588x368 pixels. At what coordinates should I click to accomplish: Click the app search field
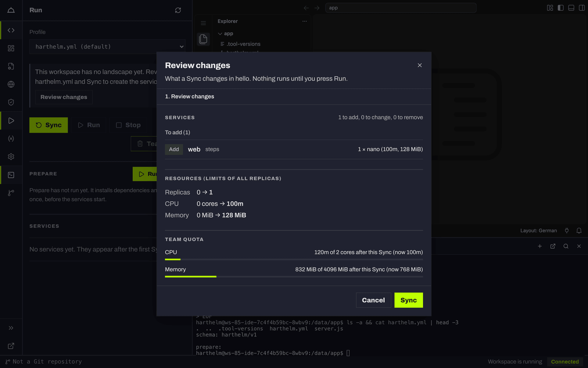click(x=401, y=8)
